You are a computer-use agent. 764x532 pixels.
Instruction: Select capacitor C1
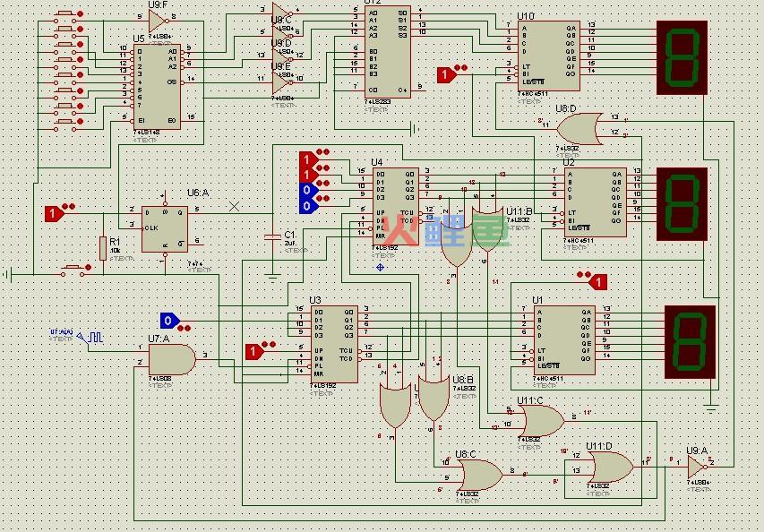click(x=272, y=237)
